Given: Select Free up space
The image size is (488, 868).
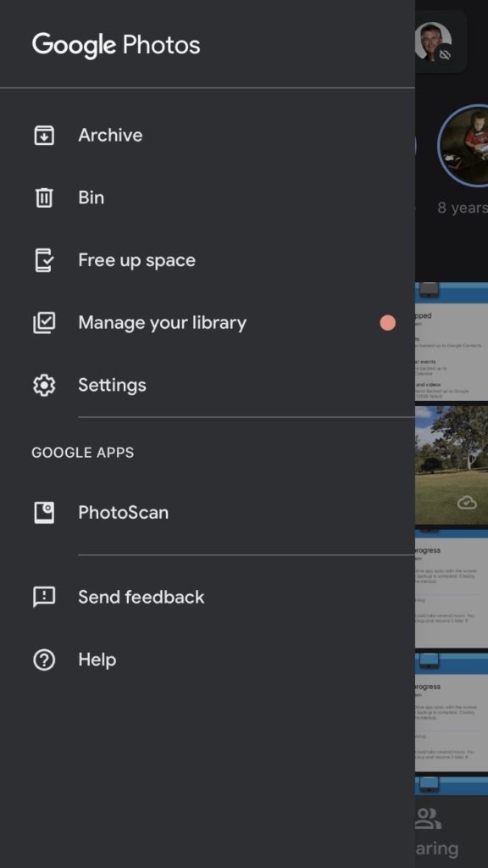Looking at the screenshot, I should pyautogui.click(x=208, y=260).
